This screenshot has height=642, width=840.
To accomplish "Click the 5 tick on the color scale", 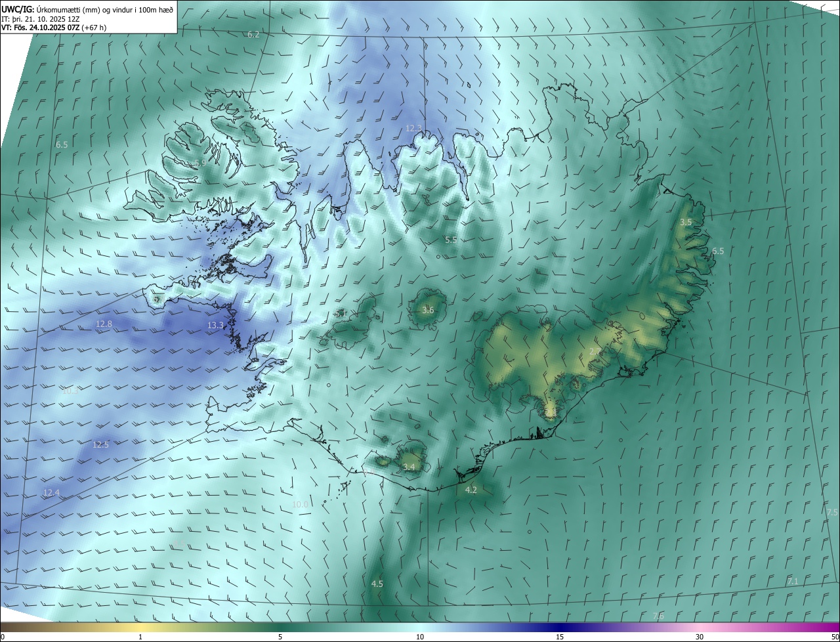I will pyautogui.click(x=280, y=637).
